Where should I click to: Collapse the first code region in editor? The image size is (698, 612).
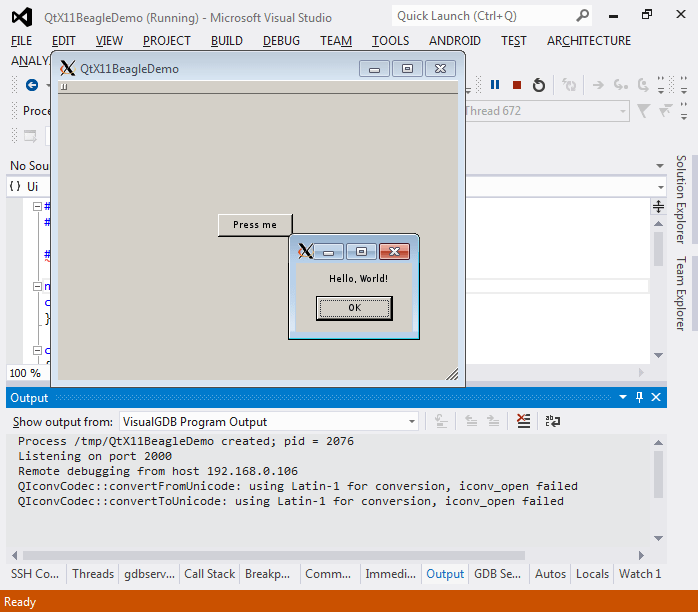[x=37, y=206]
